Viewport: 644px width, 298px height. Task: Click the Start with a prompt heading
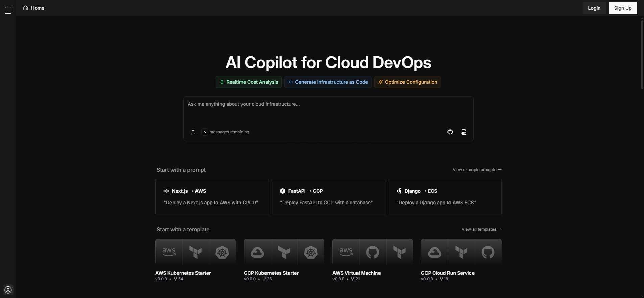(181, 170)
